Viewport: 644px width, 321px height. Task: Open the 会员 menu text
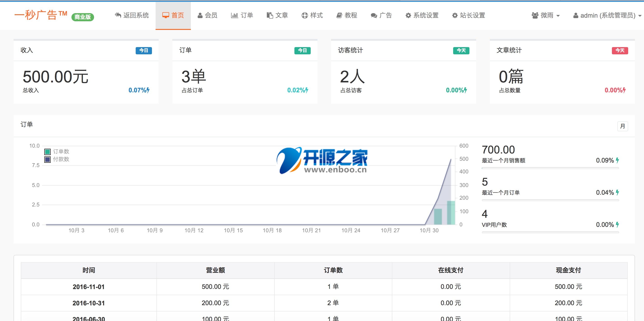coord(211,15)
